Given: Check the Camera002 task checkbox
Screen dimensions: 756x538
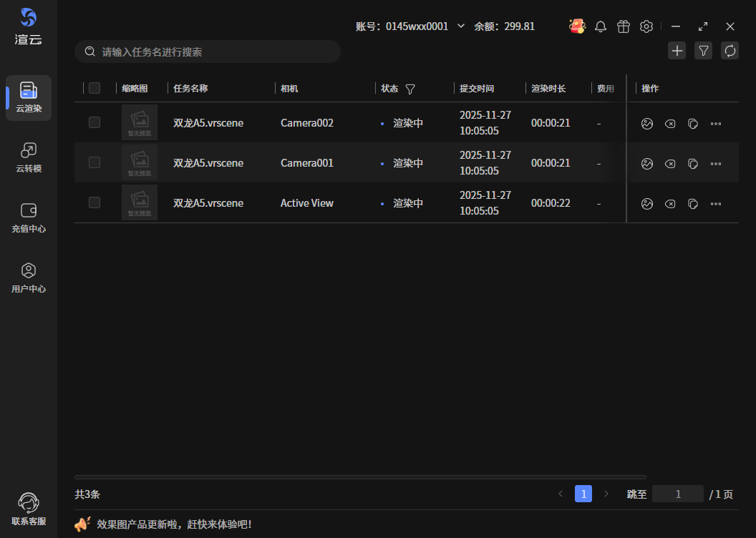Looking at the screenshot, I should click(x=94, y=123).
